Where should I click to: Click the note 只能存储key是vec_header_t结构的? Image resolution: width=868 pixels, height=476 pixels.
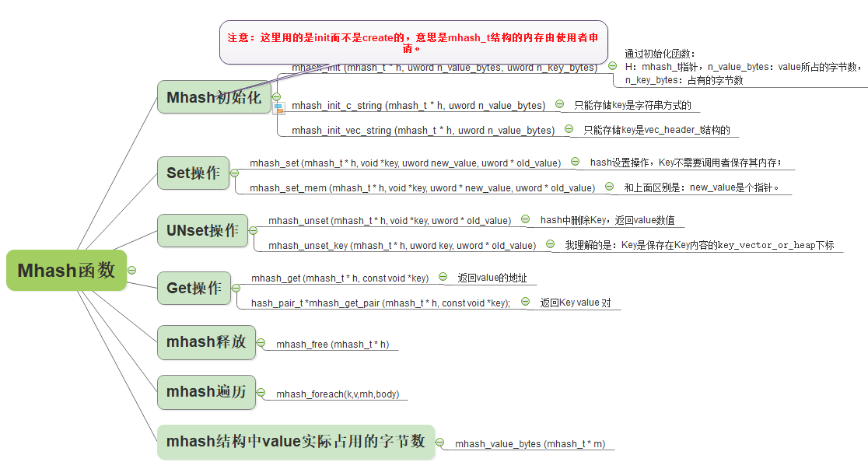coord(657,130)
